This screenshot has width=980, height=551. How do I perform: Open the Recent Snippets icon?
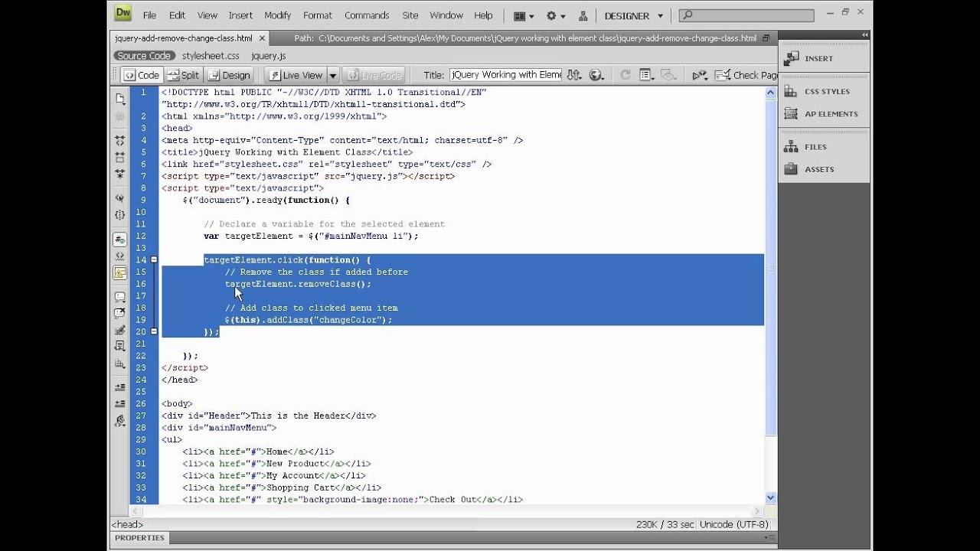tap(120, 347)
